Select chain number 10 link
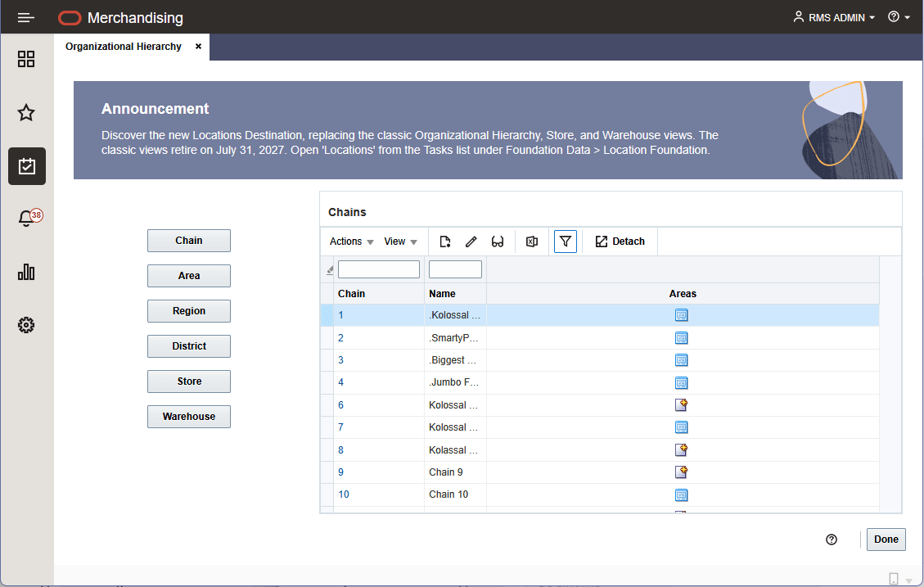Viewport: 924px width, 587px height. tap(344, 494)
